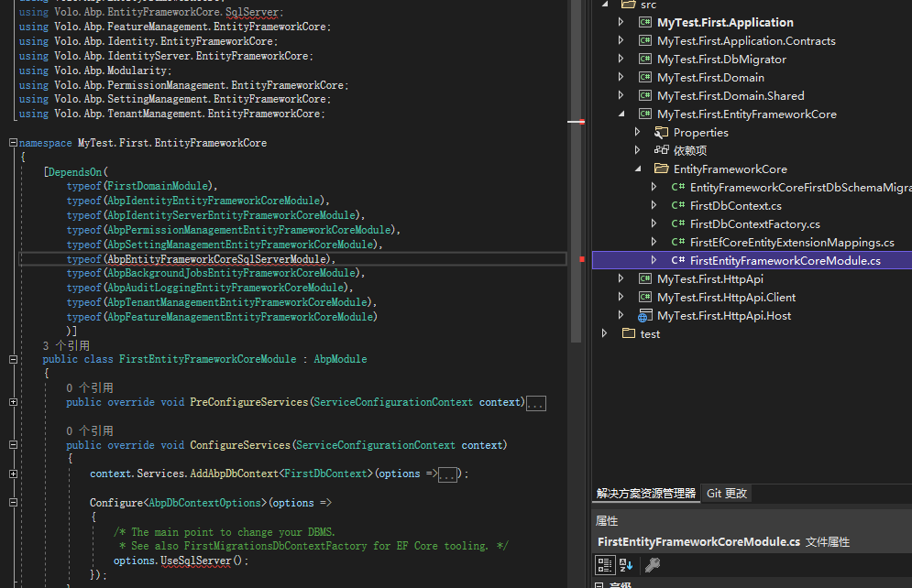
Task: Expand the test folder node
Action: click(x=604, y=333)
